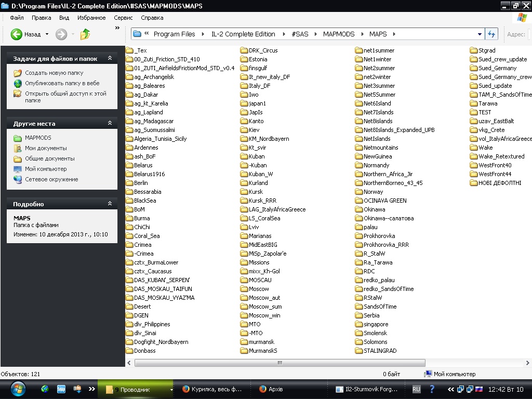Expand hidden toolbar buttons with the chevron
The image size is (532, 399).
coord(117,28)
